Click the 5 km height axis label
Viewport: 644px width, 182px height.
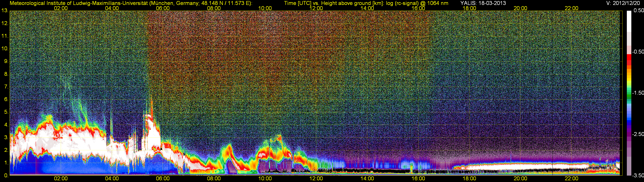point(6,112)
